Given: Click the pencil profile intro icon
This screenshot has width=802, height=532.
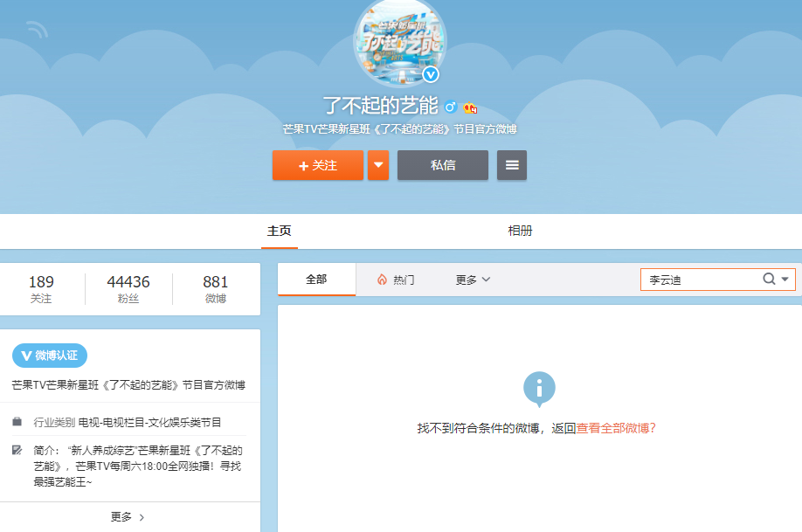Looking at the screenshot, I should point(17,450).
